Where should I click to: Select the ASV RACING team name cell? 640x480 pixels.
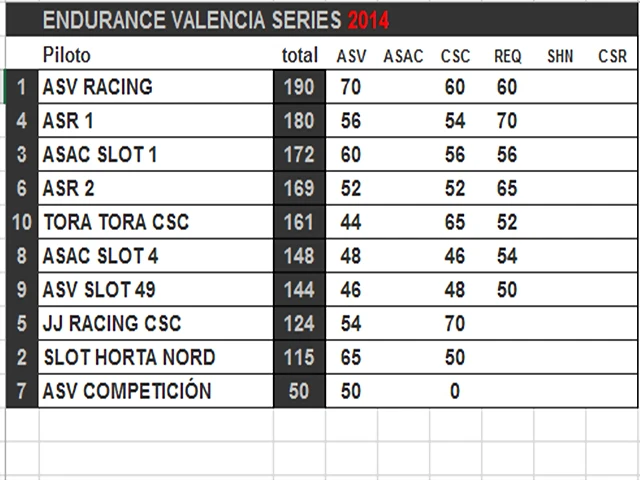tap(156, 87)
